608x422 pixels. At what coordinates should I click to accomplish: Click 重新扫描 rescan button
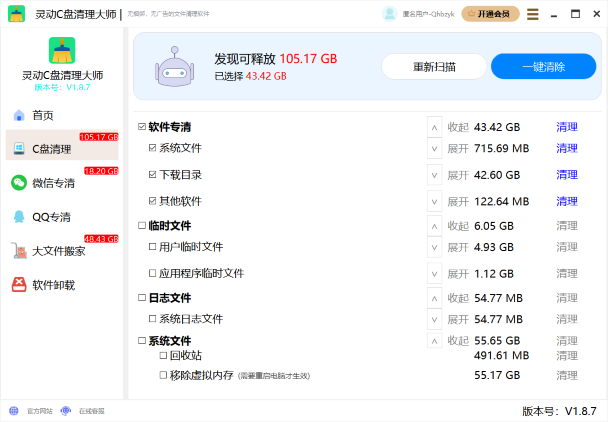pos(434,67)
